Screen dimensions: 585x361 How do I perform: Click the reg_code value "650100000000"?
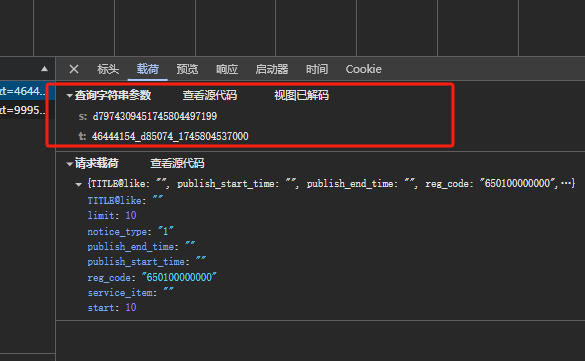179,277
